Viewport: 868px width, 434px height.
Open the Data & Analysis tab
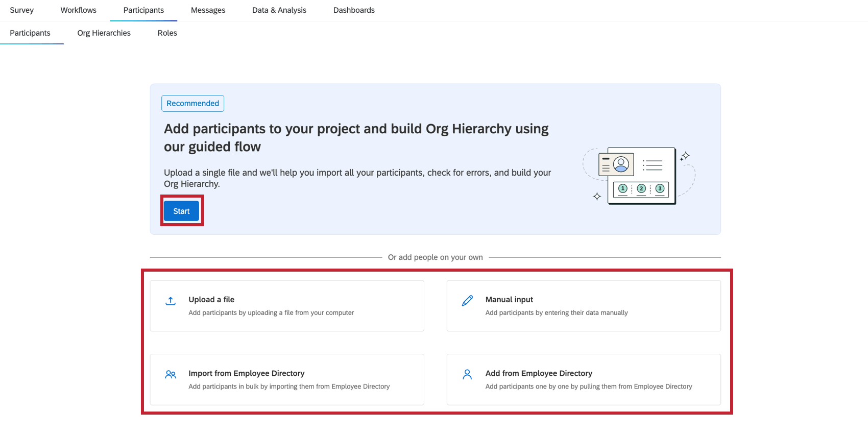click(x=279, y=10)
